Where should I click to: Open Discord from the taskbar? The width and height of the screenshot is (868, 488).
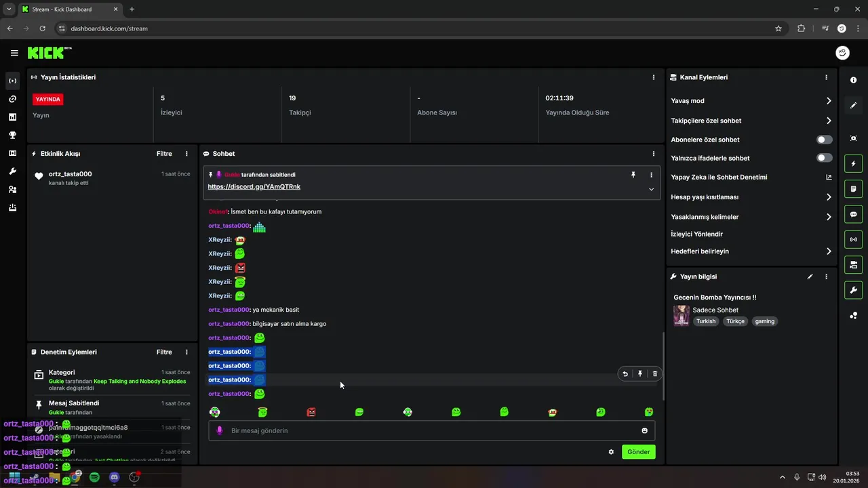pos(114,477)
